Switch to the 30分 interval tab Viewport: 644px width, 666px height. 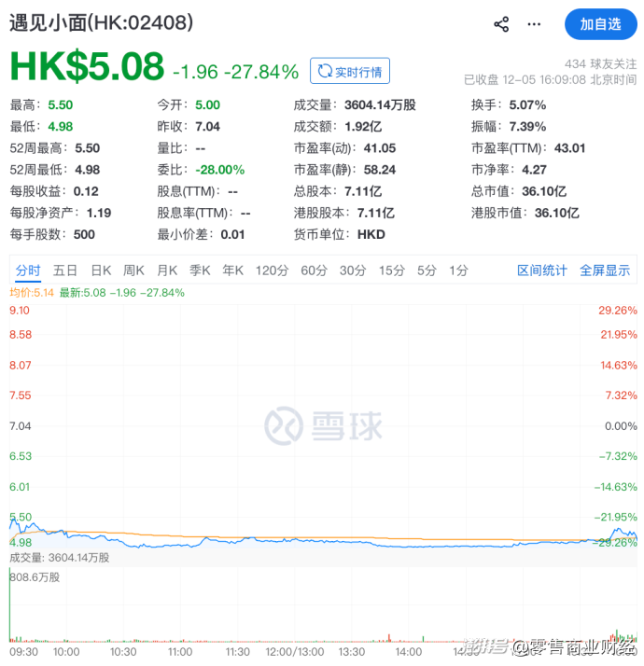[353, 271]
